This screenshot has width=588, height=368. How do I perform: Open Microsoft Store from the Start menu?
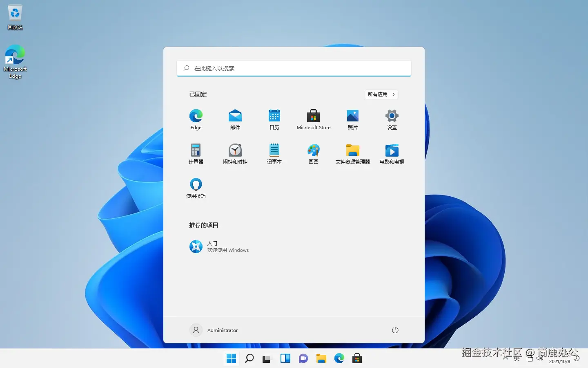(x=313, y=119)
